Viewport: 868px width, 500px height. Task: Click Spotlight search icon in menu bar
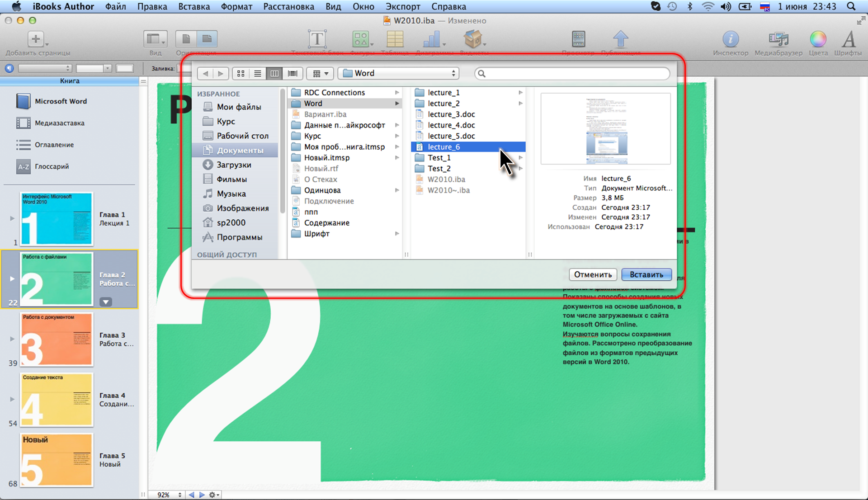[851, 6]
